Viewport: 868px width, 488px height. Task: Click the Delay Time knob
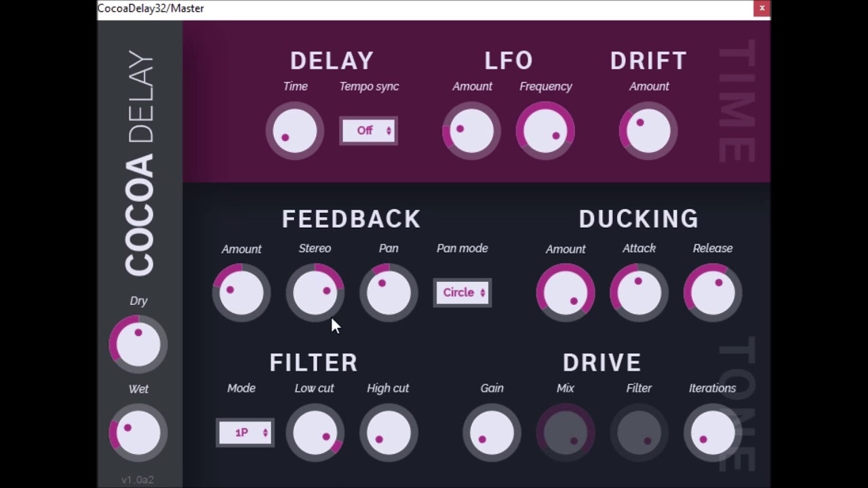tap(295, 131)
